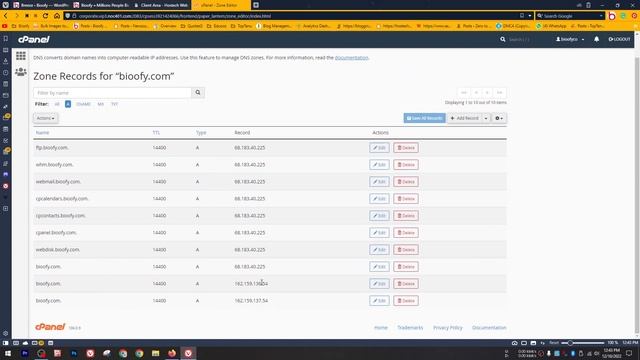Open the notifications bell in cPanel header
The width and height of the screenshot is (640, 360).
[x=596, y=39]
